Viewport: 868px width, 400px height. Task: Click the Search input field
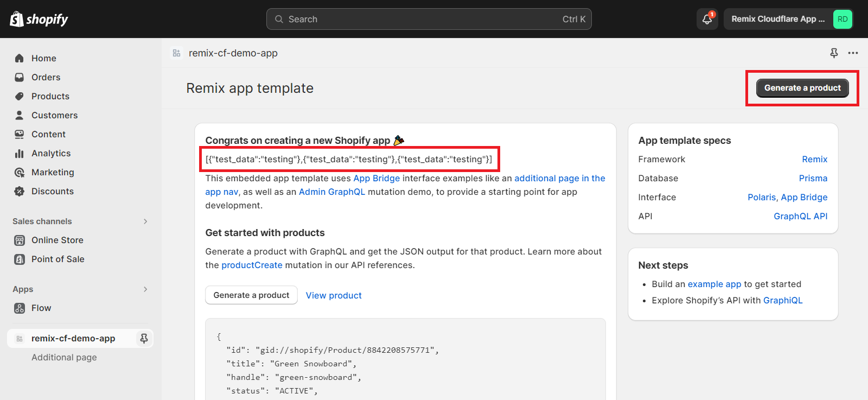(429, 19)
